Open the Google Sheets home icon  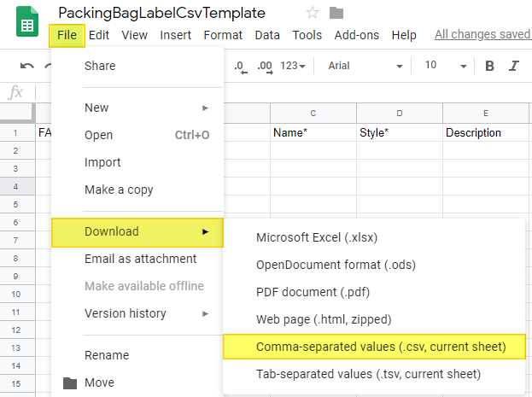27,21
